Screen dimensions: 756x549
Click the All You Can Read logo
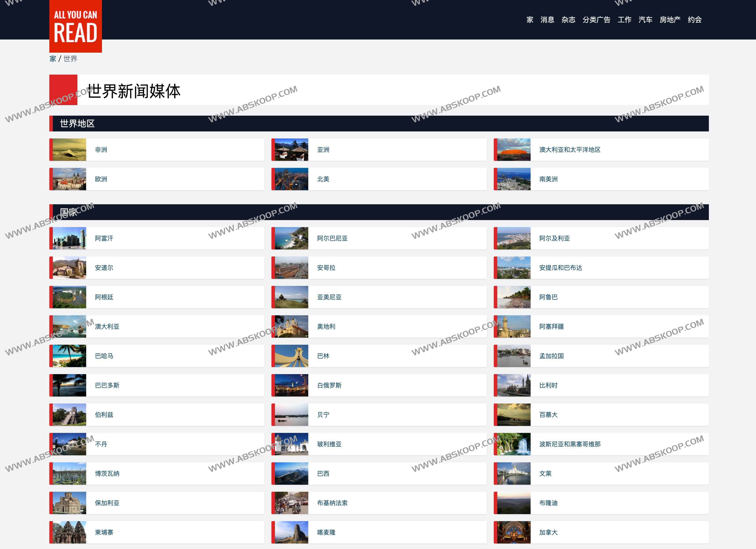75,26
